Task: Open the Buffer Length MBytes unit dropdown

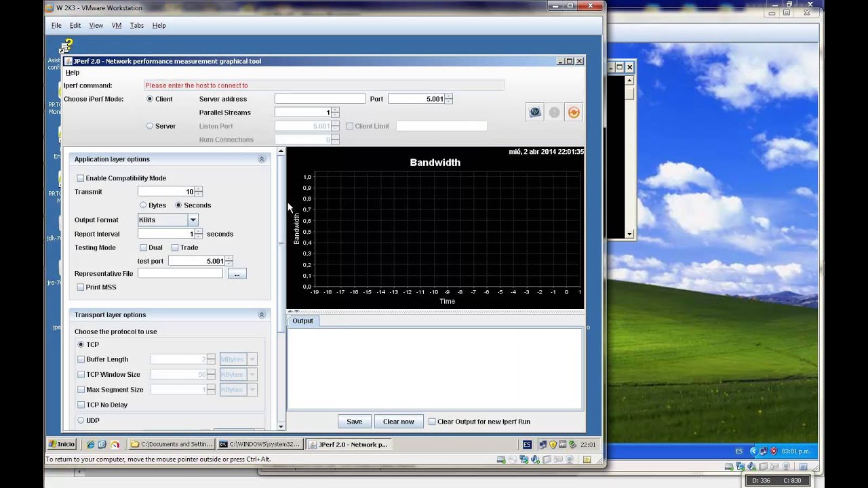Action: 252,359
